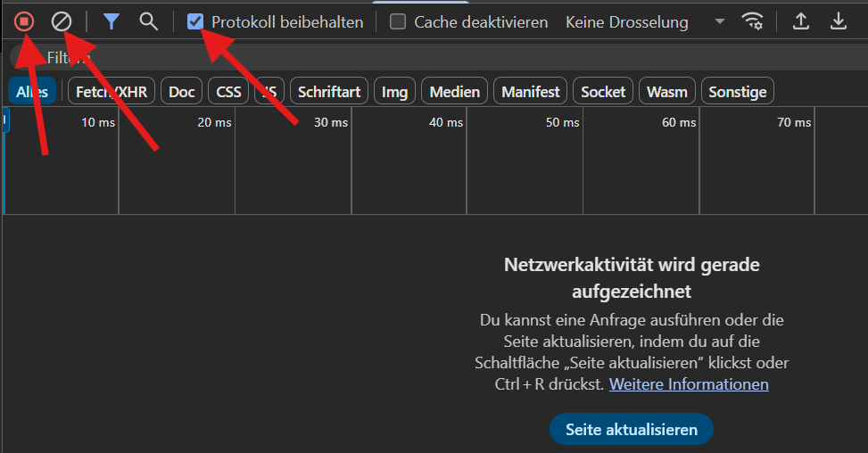The image size is (868, 453).
Task: Open the network search magnifier
Action: coord(148,21)
